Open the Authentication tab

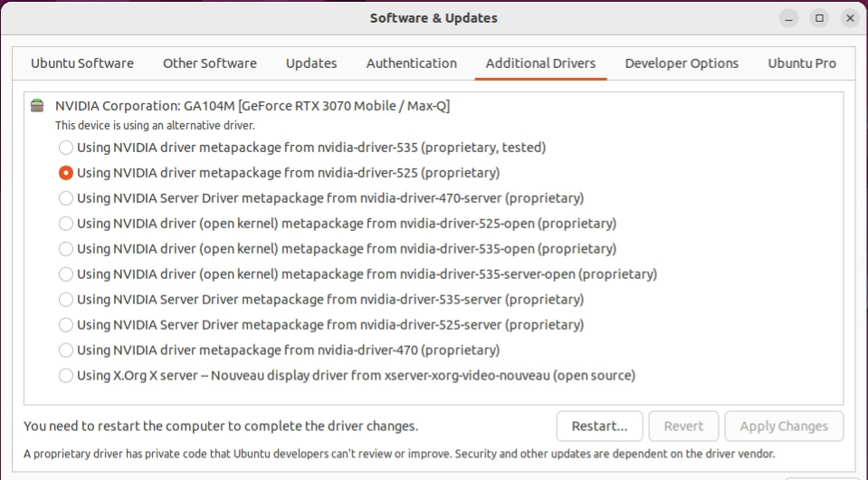pos(411,63)
